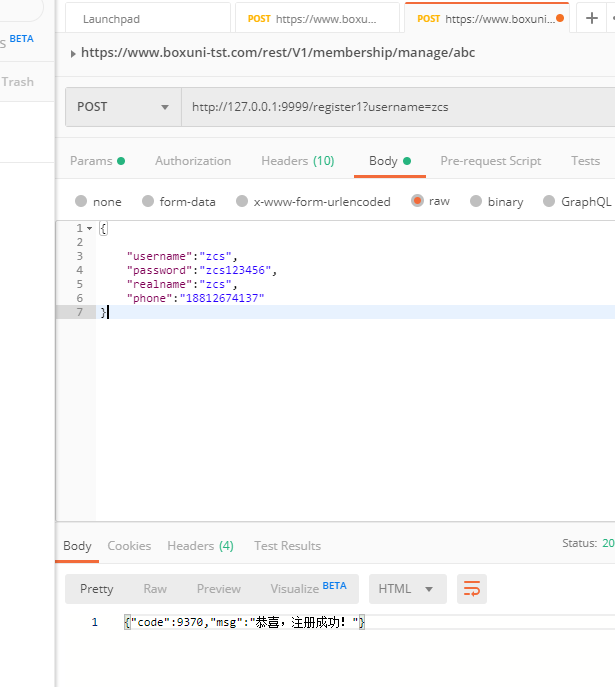
Task: Click the BETA label in sidebar
Action: coord(21,39)
